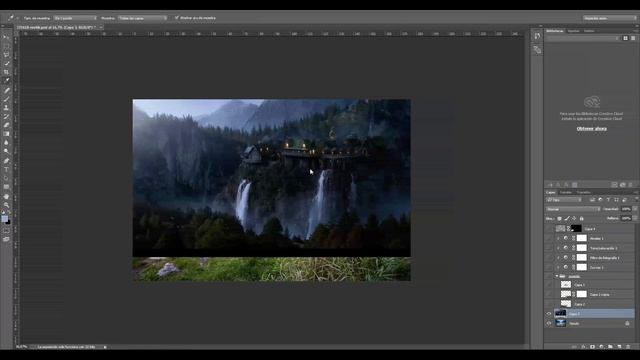
Task: Change screen mode from toolbox
Action: pyautogui.click(x=6, y=239)
